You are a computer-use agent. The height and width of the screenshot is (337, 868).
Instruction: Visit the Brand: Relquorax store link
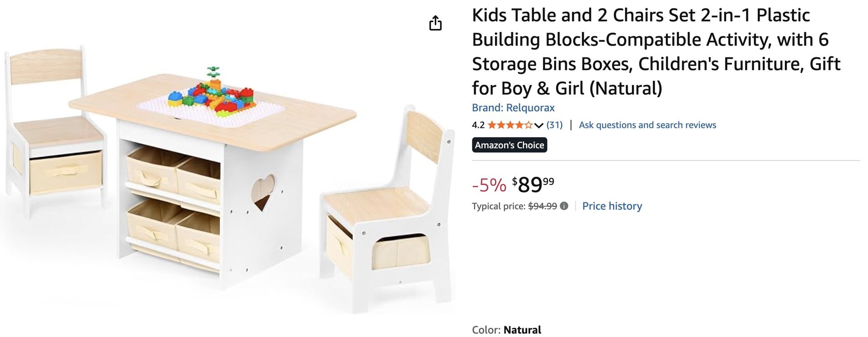[x=513, y=108]
